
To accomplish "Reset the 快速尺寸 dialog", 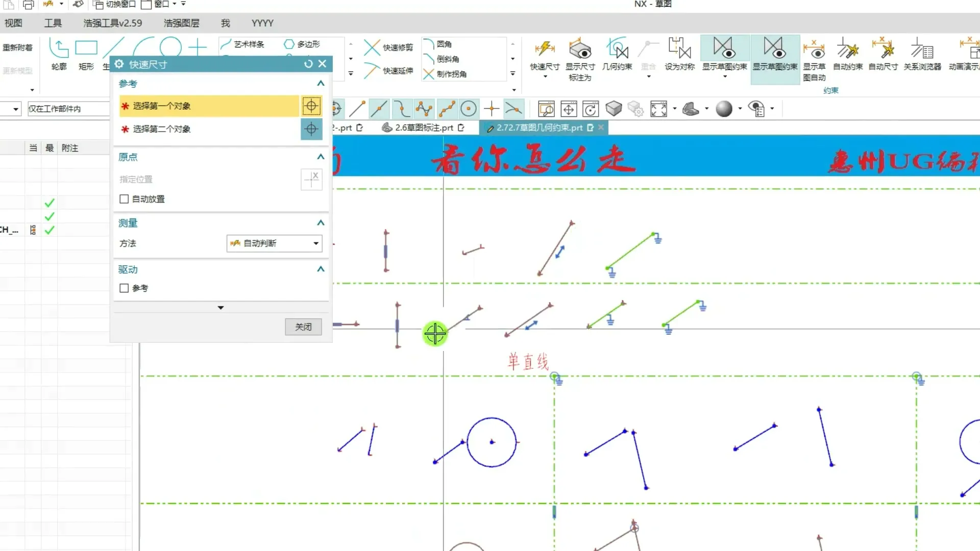I will (308, 64).
